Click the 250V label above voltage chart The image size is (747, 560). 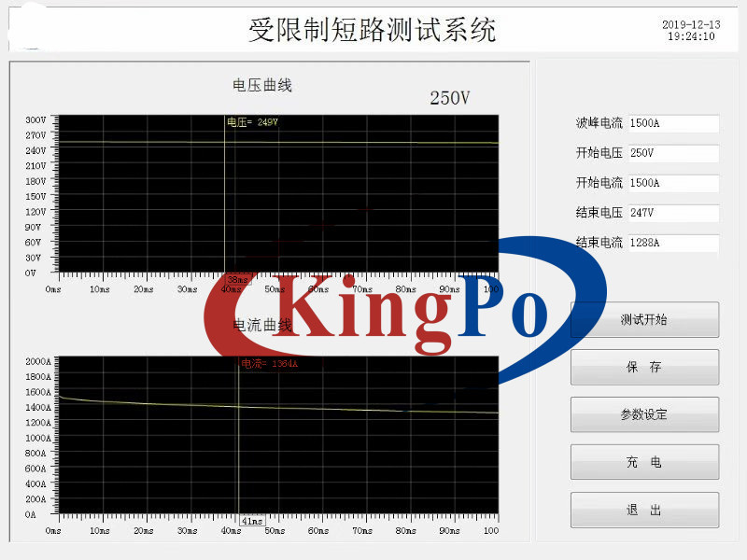(x=450, y=98)
